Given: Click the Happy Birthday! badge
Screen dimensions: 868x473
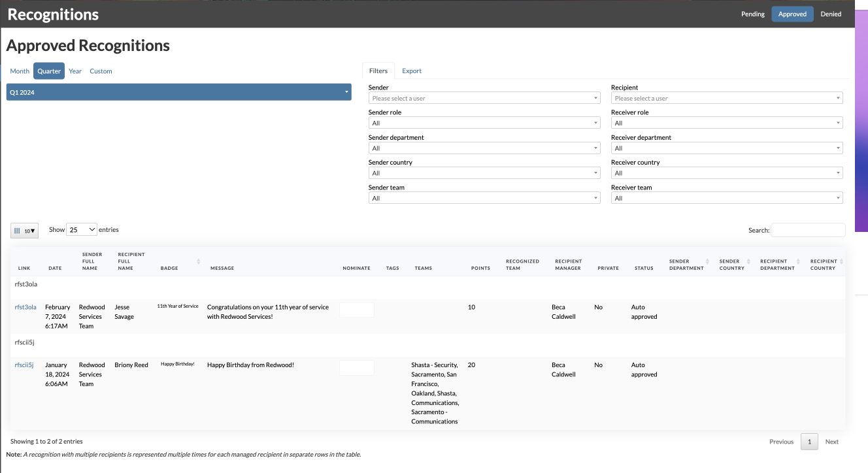Looking at the screenshot, I should (x=178, y=364).
